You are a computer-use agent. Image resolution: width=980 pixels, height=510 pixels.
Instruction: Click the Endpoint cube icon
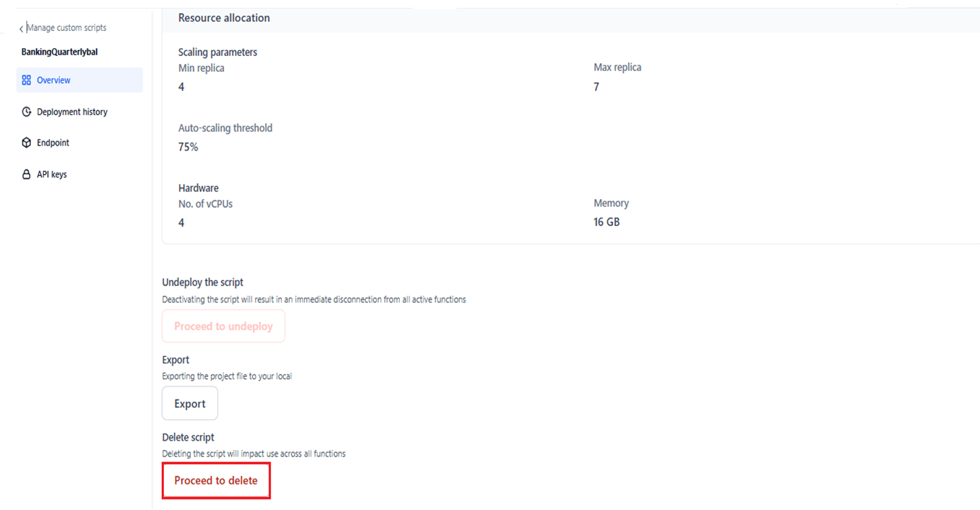(26, 143)
